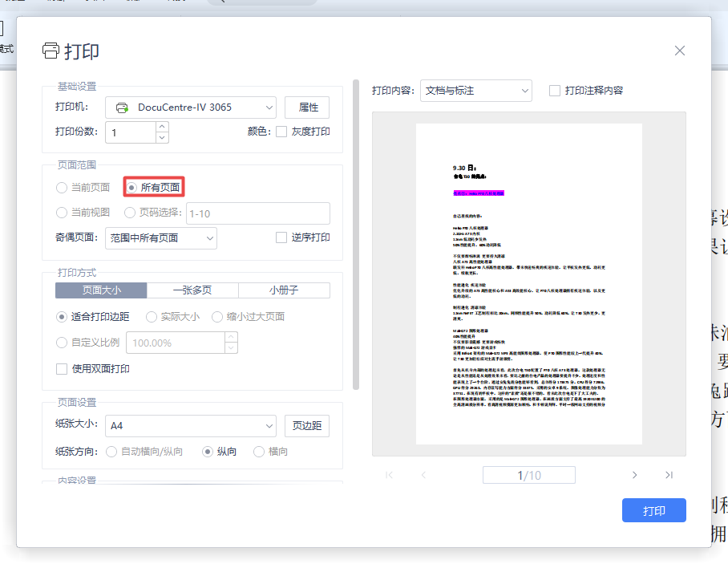
Task: Check the 打印注释内容 option
Action: [x=555, y=91]
